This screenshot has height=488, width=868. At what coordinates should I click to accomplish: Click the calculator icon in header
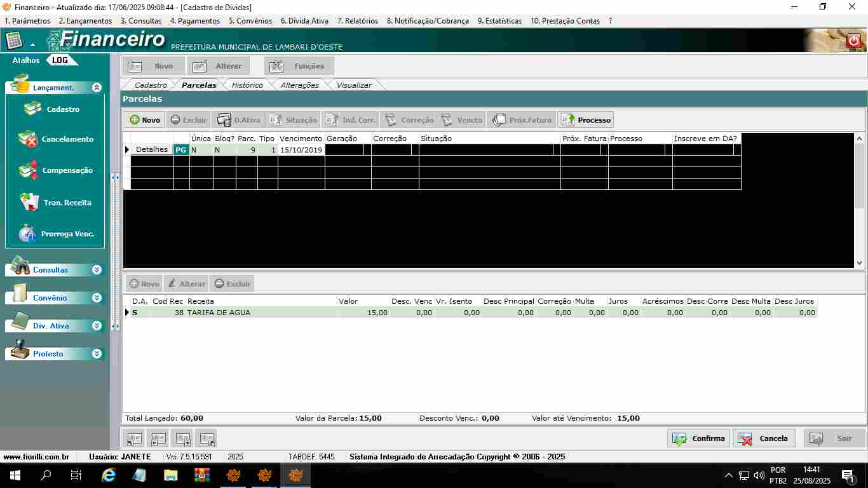click(14, 41)
